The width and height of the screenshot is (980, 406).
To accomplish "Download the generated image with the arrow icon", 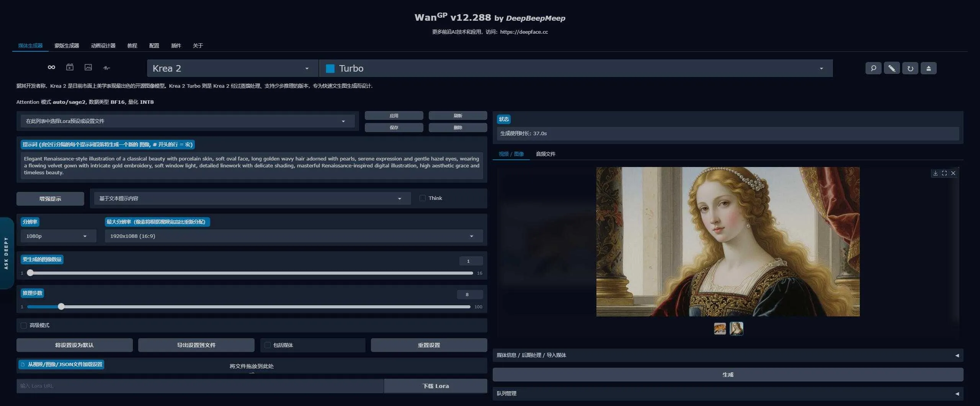I will [935, 173].
